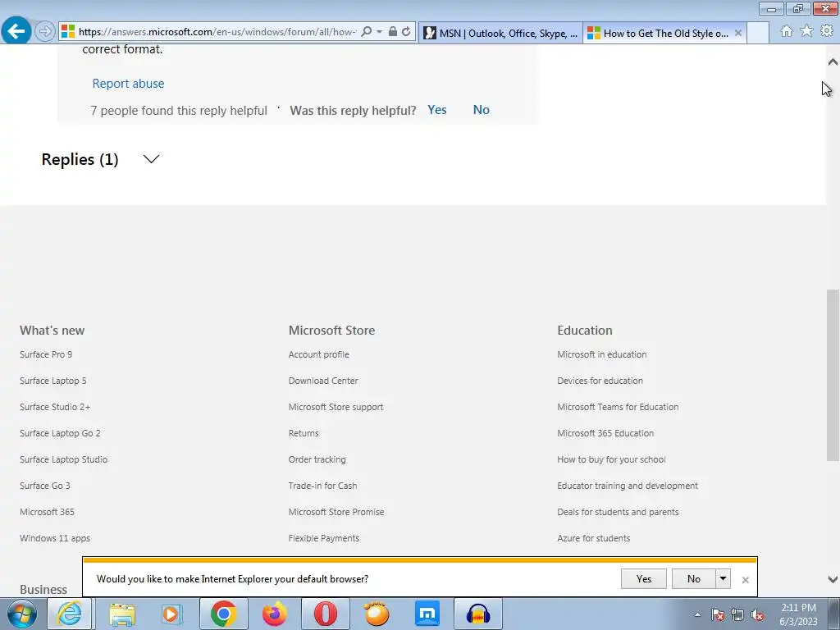Image resolution: width=840 pixels, height=630 pixels.
Task: Click scrollbar up arrow
Action: [833, 62]
